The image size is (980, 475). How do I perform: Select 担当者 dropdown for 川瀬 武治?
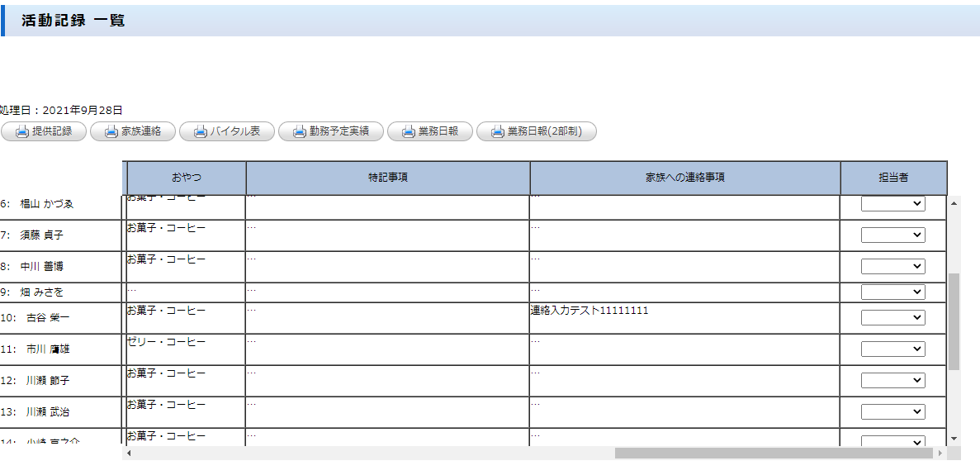pos(892,412)
